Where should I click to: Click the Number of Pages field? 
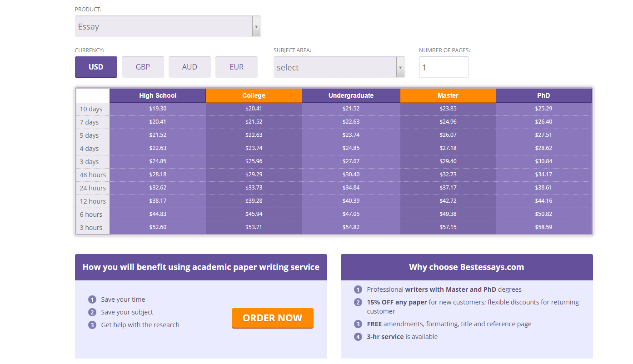click(x=444, y=67)
